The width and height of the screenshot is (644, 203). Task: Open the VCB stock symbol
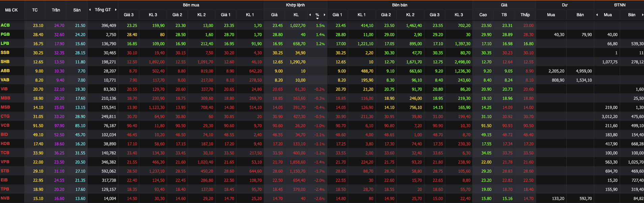pos(5,125)
